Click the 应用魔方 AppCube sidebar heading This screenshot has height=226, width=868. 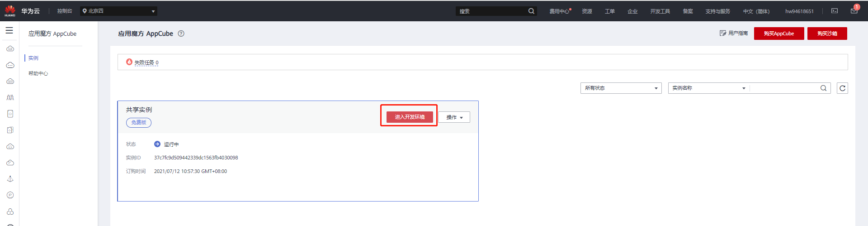52,34
